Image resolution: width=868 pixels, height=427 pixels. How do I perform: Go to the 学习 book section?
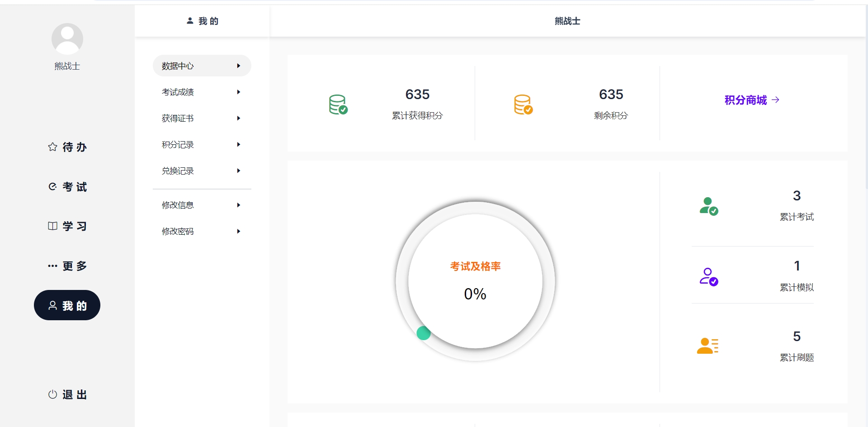67,226
